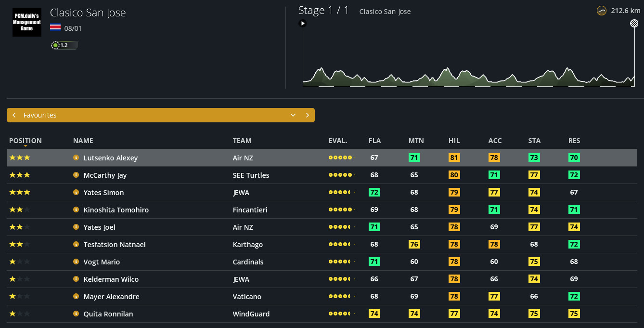This screenshot has width=644, height=328.
Task: Click the stage start play marker
Action: (x=302, y=23)
